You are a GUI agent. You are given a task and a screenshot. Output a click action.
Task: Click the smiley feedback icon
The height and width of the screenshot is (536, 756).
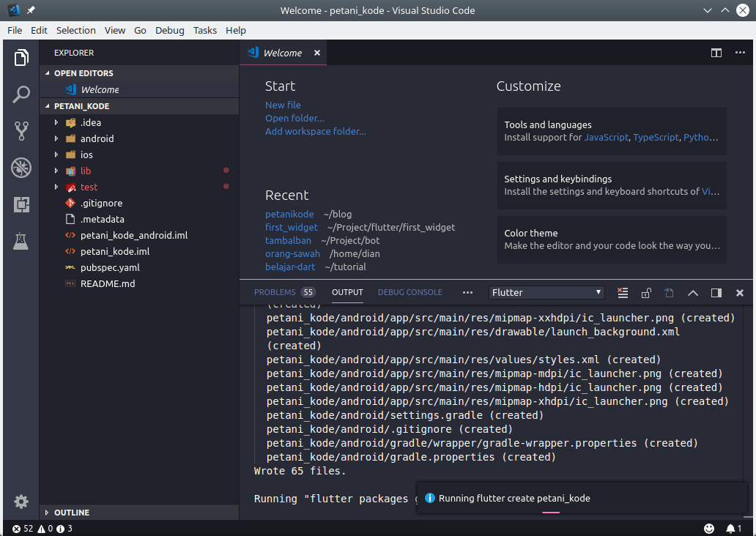point(708,528)
